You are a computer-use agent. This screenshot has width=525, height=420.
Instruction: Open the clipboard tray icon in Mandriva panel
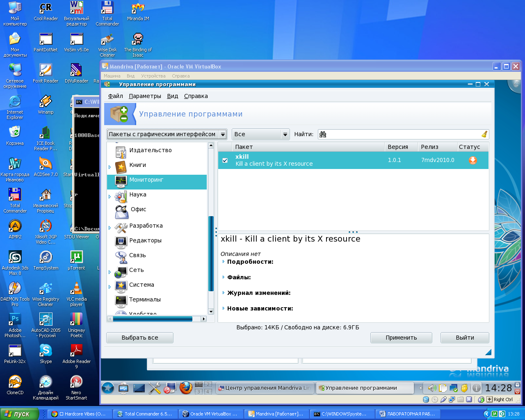click(443, 388)
